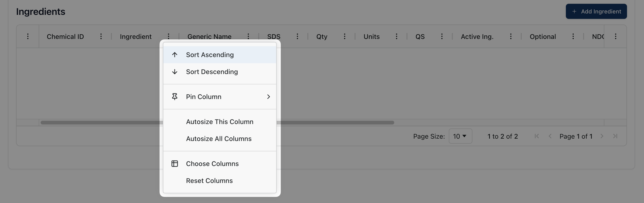This screenshot has width=644, height=203.
Task: Open the Page Size dropdown
Action: point(460,136)
